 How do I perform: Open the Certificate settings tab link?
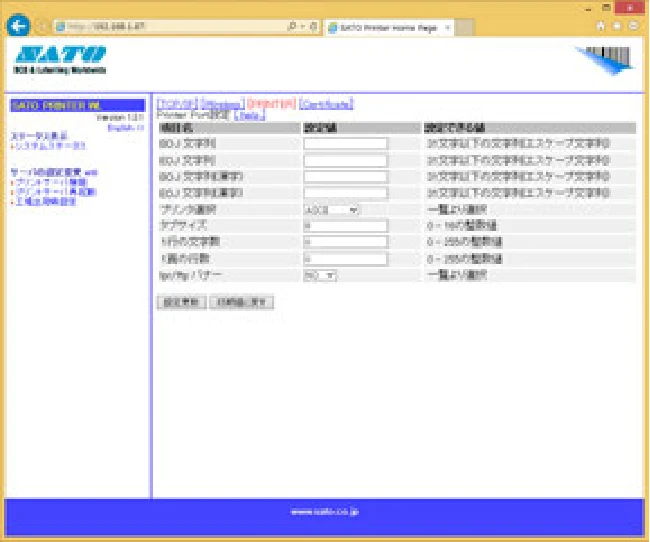point(326,104)
